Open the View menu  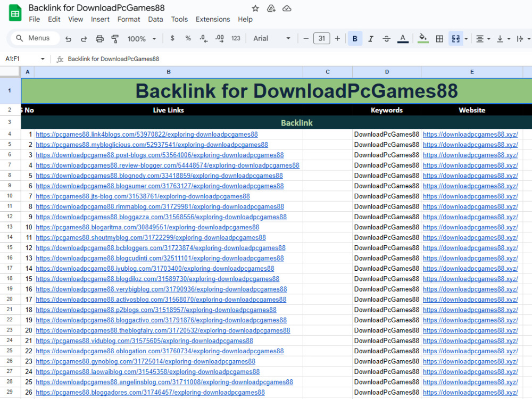click(x=76, y=19)
